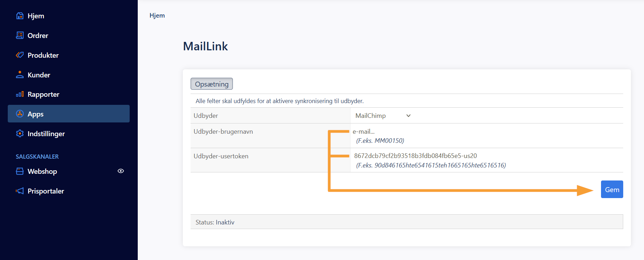
Task: Click the Udbyder-usertoken label
Action: (x=221, y=156)
